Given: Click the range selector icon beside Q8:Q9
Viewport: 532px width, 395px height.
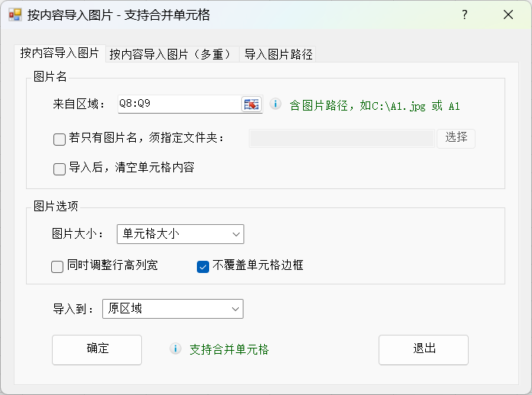Looking at the screenshot, I should click(251, 104).
